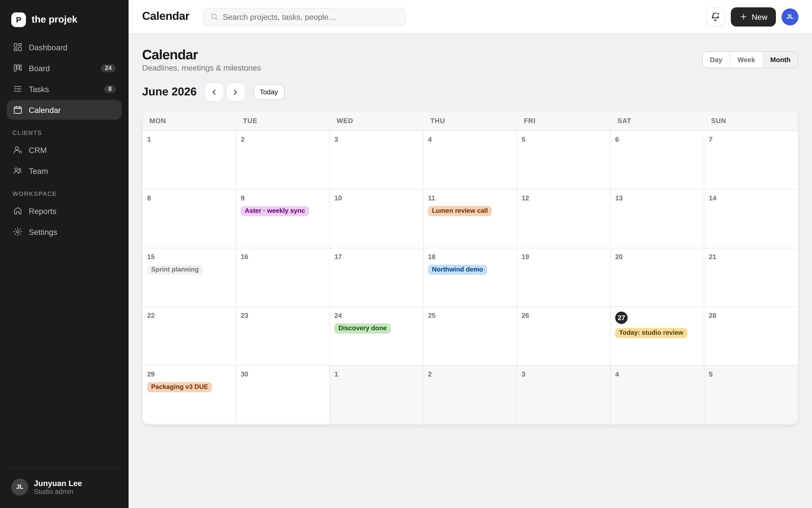Click 'Deadlines, meetings & milestones' subtitle

point(201,68)
